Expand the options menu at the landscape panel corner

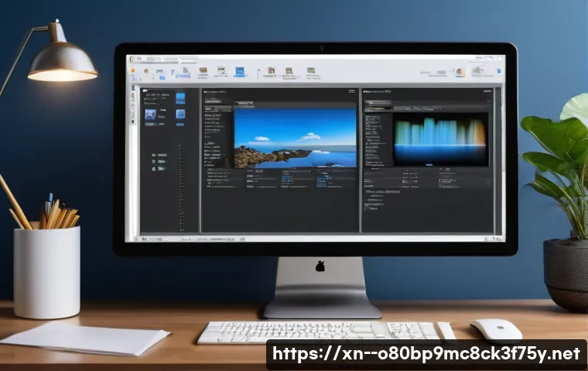[x=353, y=91]
